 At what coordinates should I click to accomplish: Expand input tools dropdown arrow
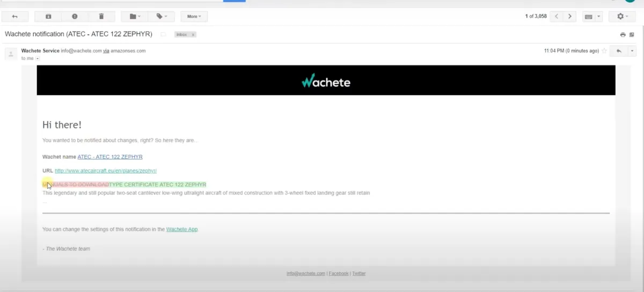tap(599, 17)
